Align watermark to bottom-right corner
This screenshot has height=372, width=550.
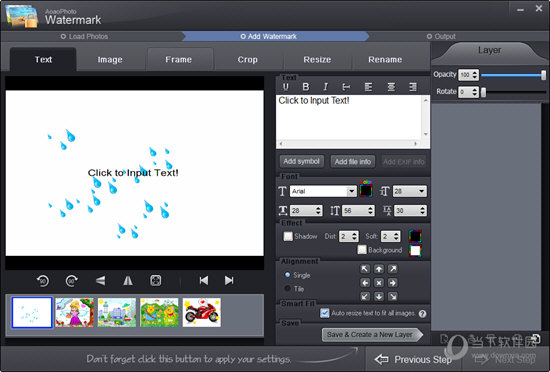(x=393, y=297)
